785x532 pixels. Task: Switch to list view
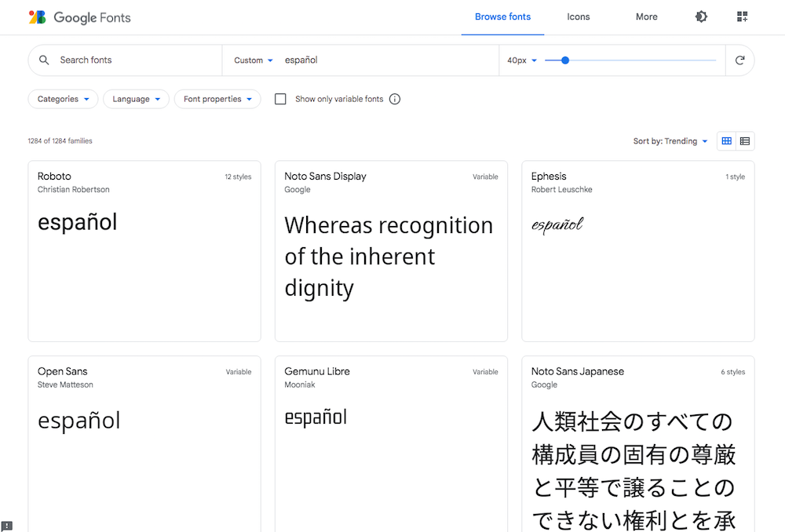pos(744,141)
